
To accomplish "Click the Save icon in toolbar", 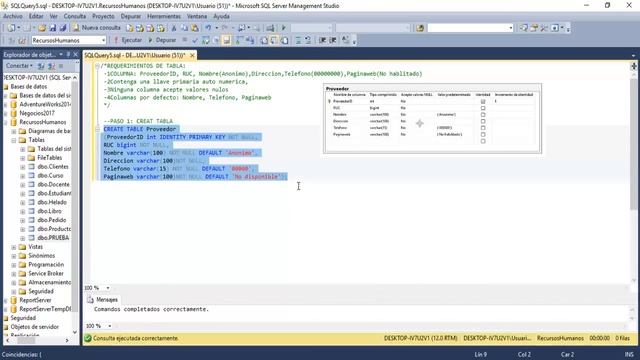I will point(53,28).
